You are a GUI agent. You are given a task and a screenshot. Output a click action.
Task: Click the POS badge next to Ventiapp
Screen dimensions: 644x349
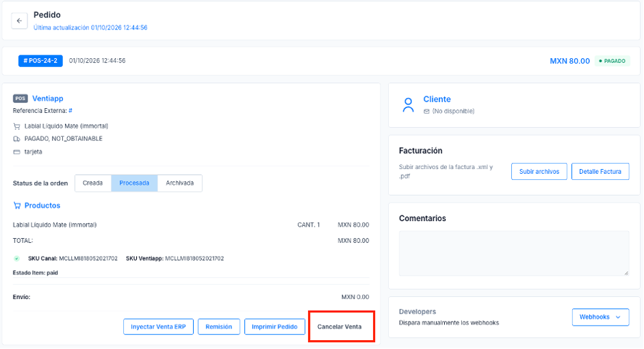click(20, 99)
